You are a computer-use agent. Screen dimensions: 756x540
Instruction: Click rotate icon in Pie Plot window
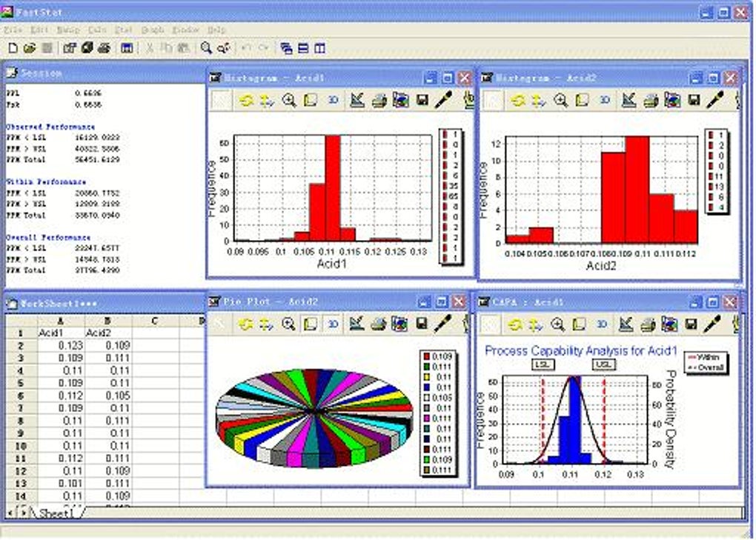click(245, 324)
